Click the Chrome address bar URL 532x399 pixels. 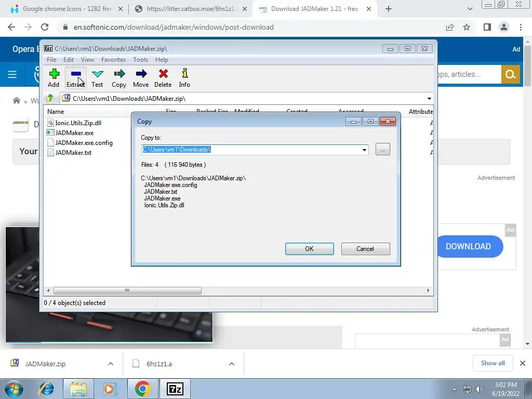pos(174,27)
